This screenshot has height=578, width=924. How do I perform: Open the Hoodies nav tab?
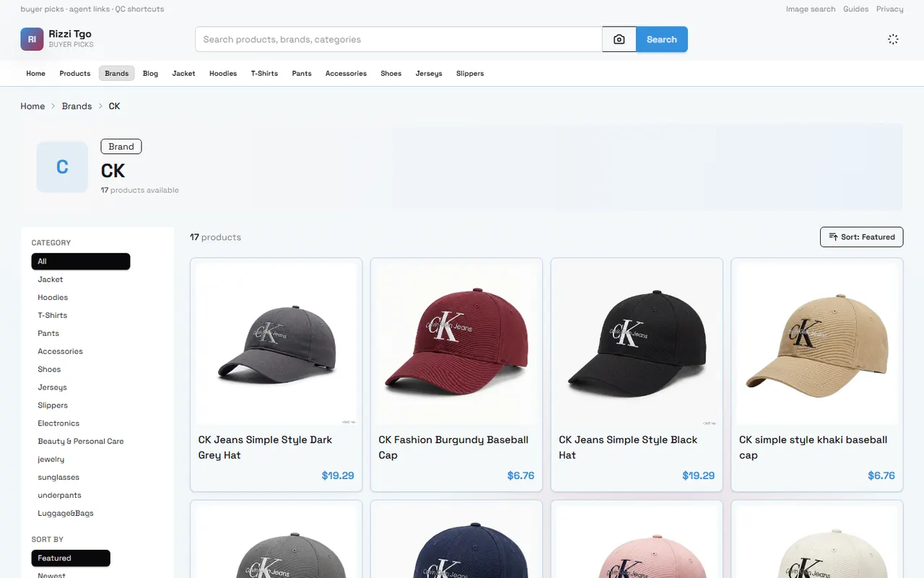pos(223,74)
